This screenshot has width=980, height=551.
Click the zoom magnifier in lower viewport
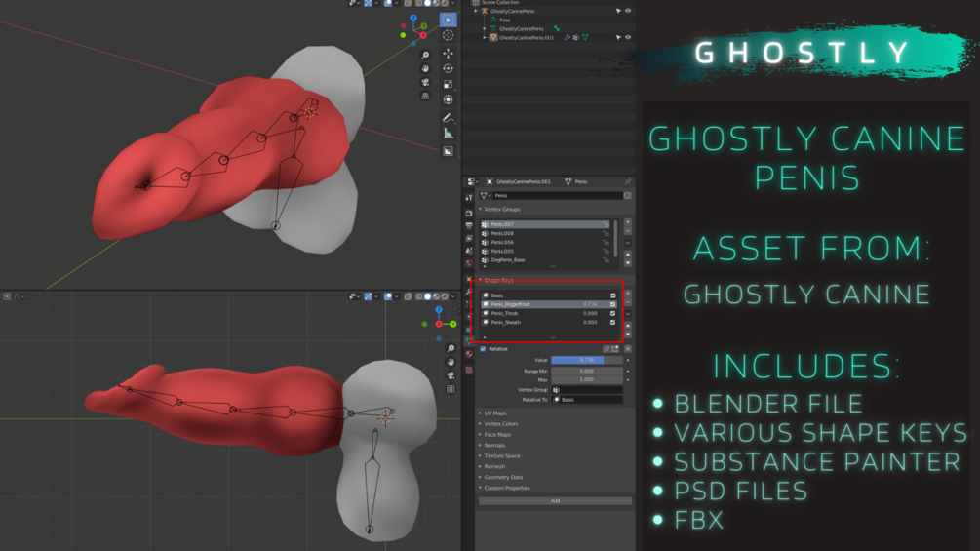coord(451,348)
